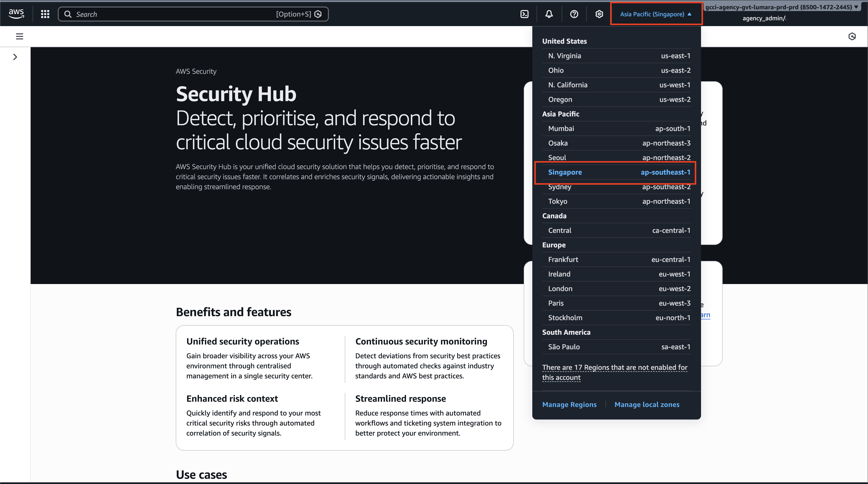Viewport: 868px width, 484px height.
Task: Switch to Ohio us-east-2 region
Action: 616,70
